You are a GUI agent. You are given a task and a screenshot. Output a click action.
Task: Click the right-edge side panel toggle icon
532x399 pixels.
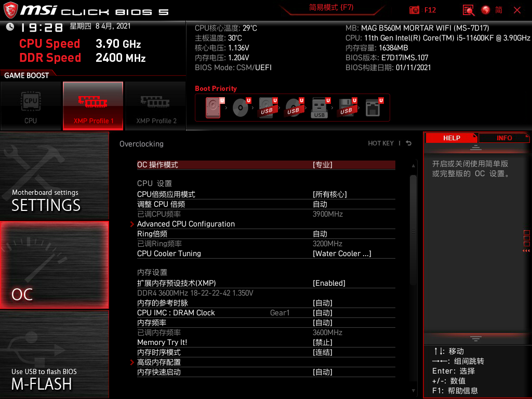point(527,241)
